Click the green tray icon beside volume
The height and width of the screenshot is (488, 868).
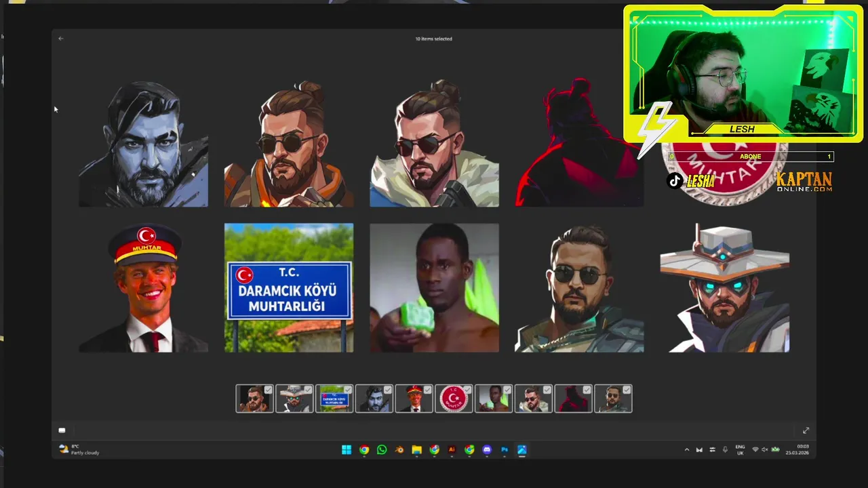click(x=775, y=449)
